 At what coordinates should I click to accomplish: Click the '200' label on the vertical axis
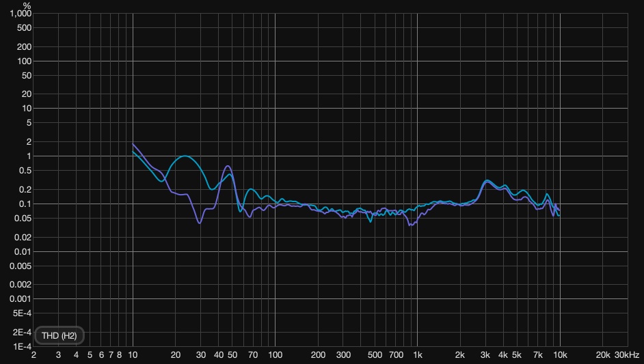(24, 47)
